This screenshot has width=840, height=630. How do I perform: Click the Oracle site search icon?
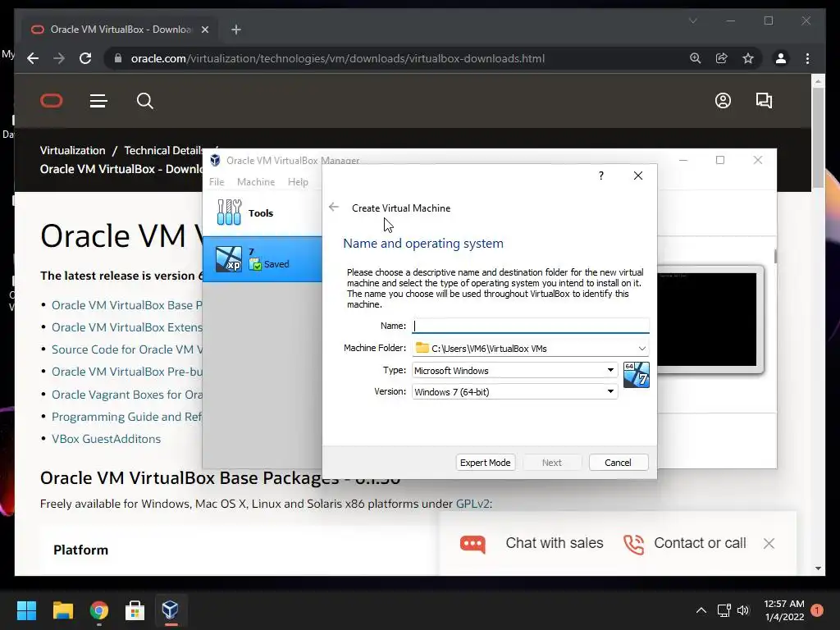(x=144, y=101)
